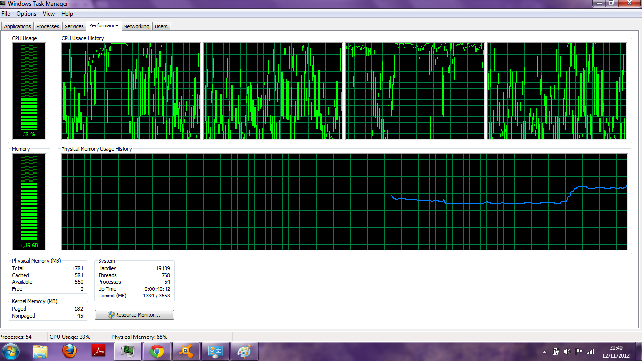Show hidden system tray icons

545,352
